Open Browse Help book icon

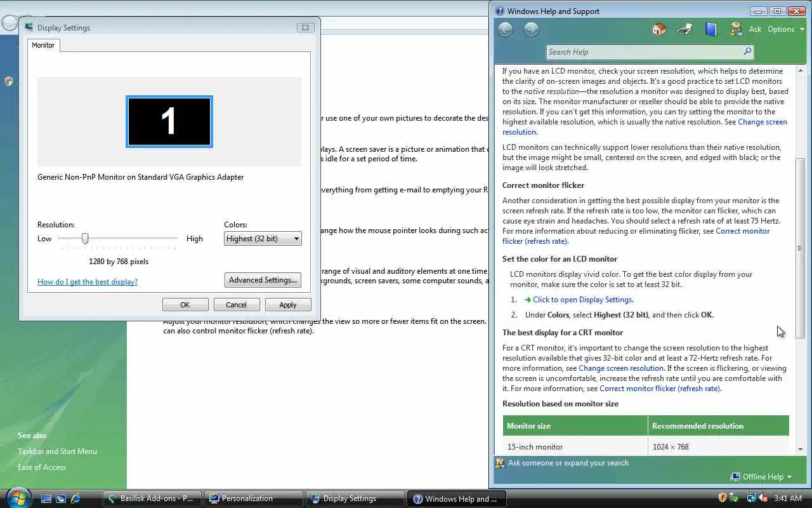click(710, 29)
